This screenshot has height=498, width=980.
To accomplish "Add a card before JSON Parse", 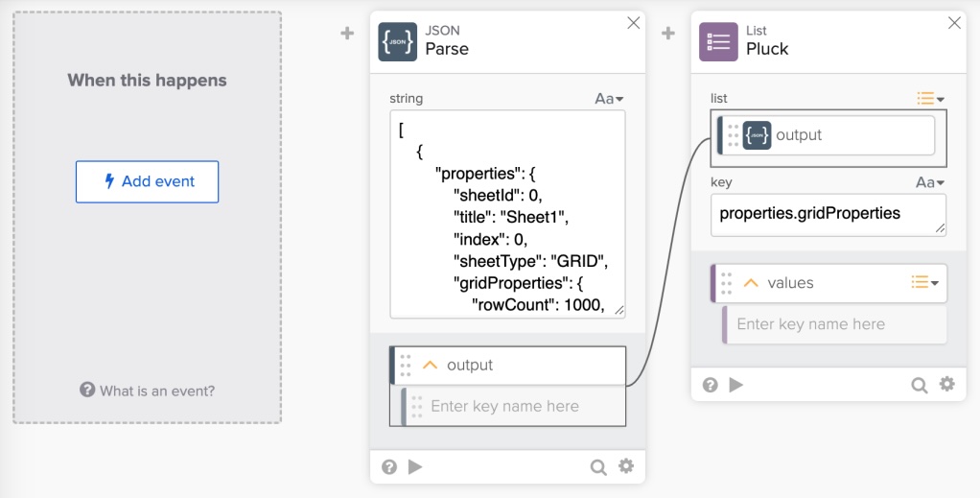I will [x=347, y=34].
